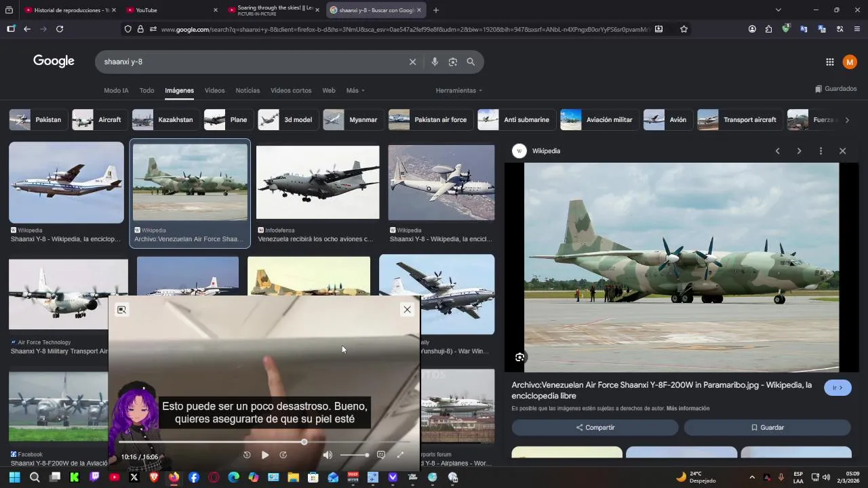
Task: Switch to the Noticias results tab
Action: point(248,90)
